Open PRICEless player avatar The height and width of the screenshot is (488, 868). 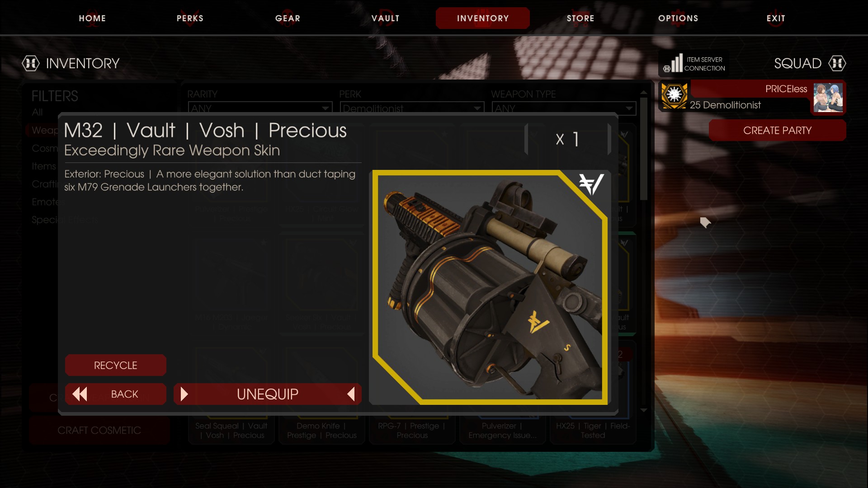(828, 98)
